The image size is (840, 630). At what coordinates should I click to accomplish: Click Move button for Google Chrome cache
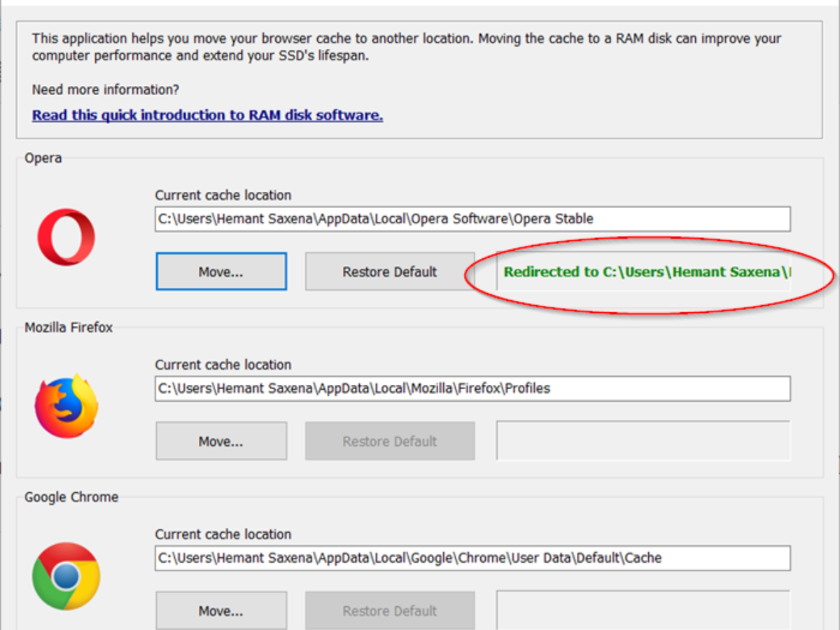pos(221,610)
